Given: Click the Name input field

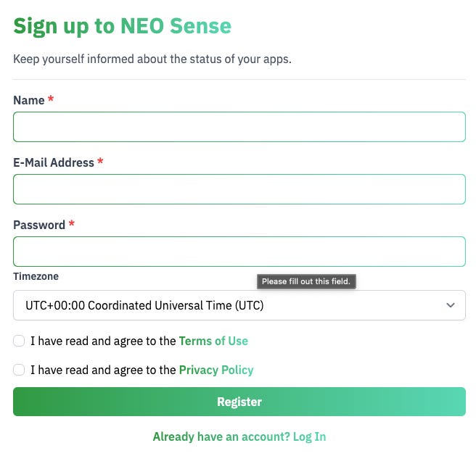Looking at the screenshot, I should (x=239, y=127).
